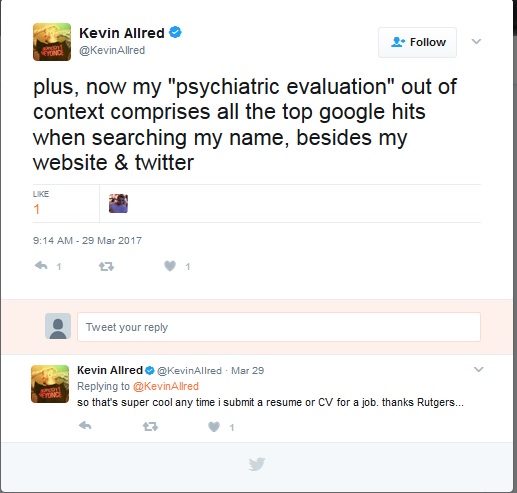Click the reply arrow icon under main tweet
Viewport: 517px width, 493px height.
pyautogui.click(x=41, y=266)
